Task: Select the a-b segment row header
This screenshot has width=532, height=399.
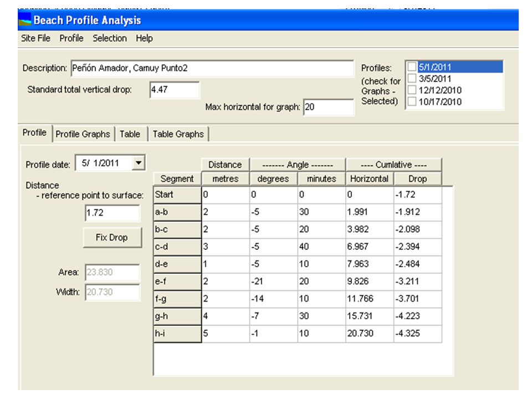Action: [177, 212]
